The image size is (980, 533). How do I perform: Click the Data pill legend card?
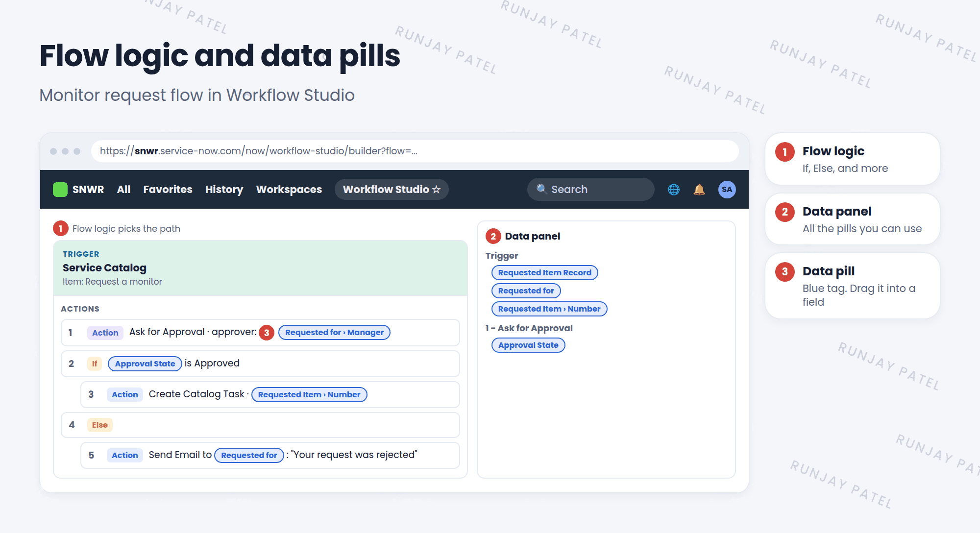click(852, 286)
